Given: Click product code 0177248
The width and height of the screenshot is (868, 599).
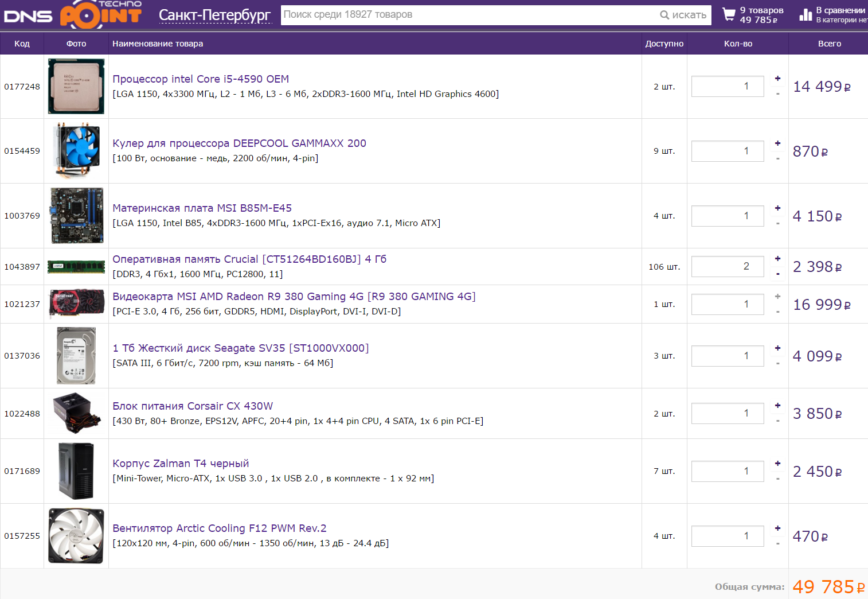Looking at the screenshot, I should [x=22, y=87].
